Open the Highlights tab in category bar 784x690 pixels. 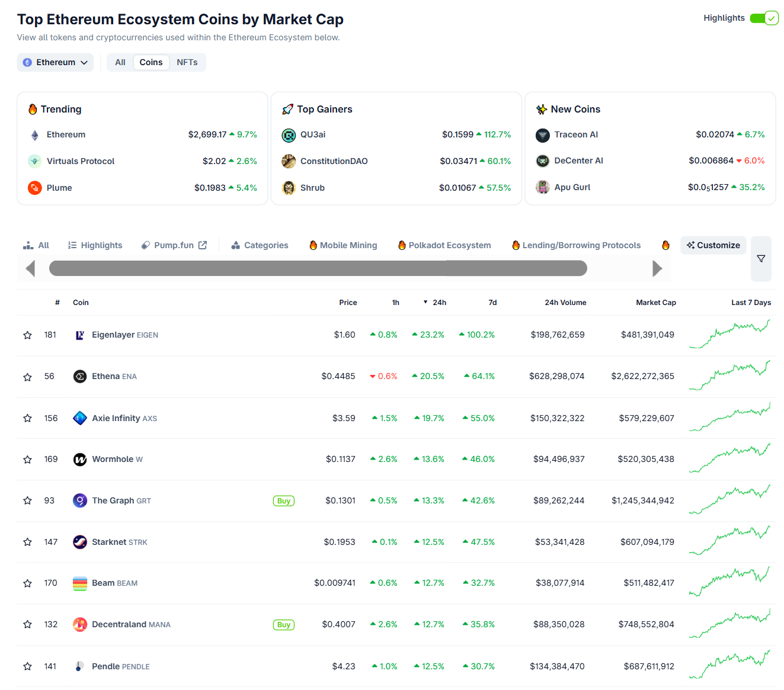pos(95,245)
